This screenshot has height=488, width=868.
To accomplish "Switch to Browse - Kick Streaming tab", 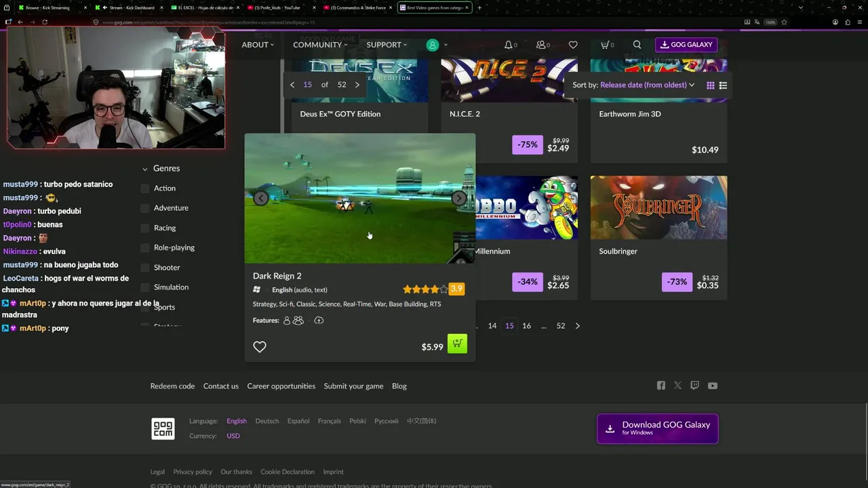I will pos(52,7).
